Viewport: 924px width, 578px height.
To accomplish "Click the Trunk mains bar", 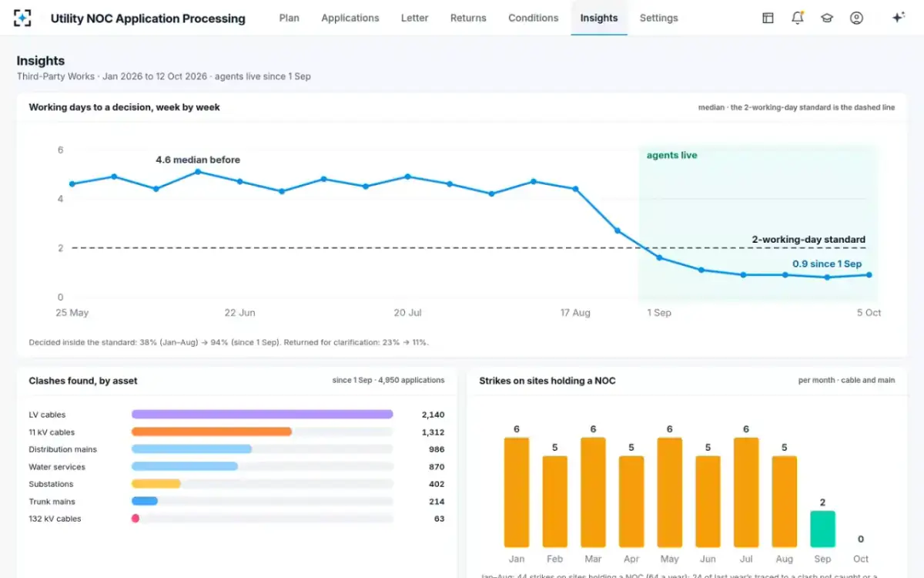I will coord(145,501).
